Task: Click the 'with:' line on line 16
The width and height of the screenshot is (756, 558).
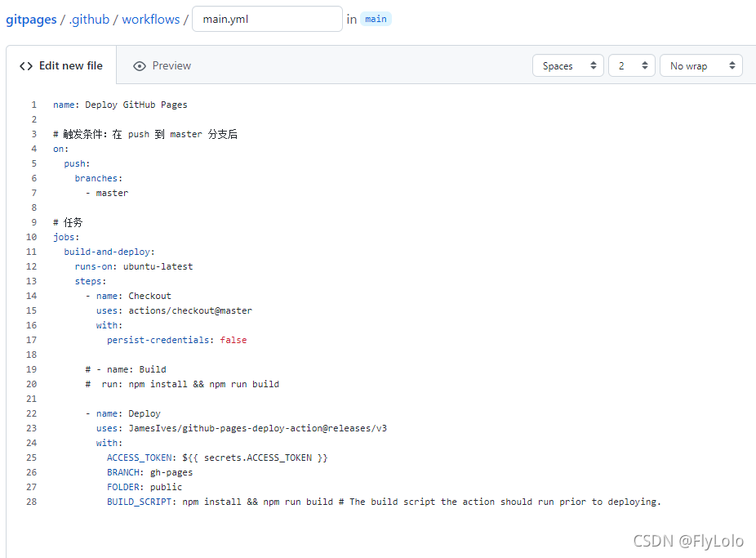Action: [109, 325]
